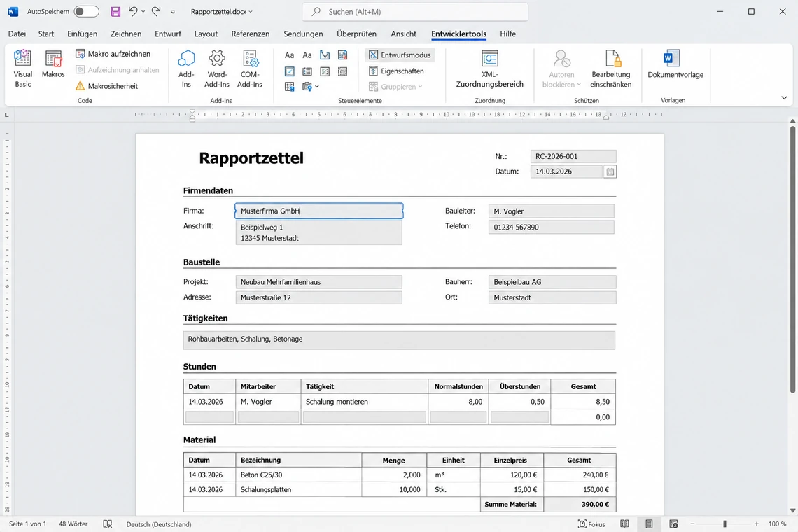Viewport: 798px width, 532px height.
Task: Open the Add-Ins store button
Action: pos(186,69)
